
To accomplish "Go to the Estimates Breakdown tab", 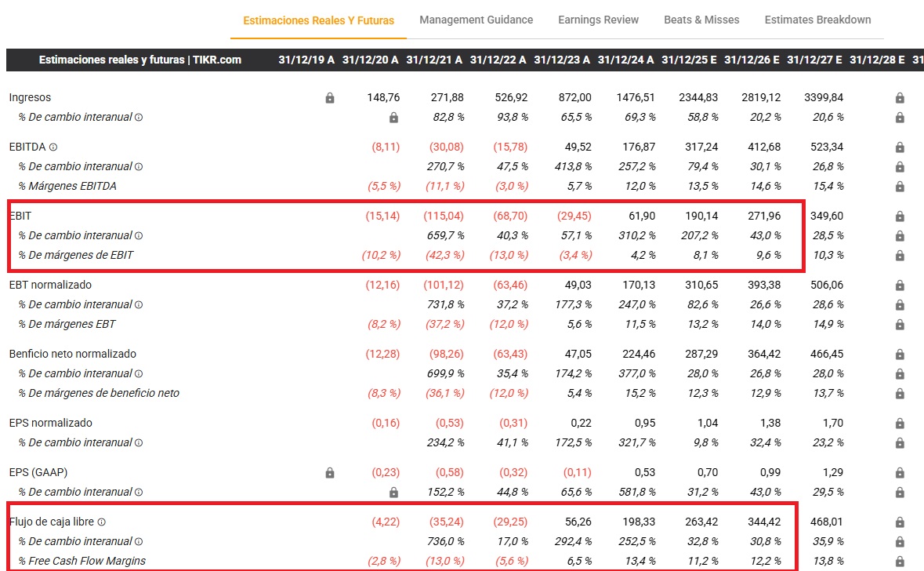I will click(x=817, y=20).
